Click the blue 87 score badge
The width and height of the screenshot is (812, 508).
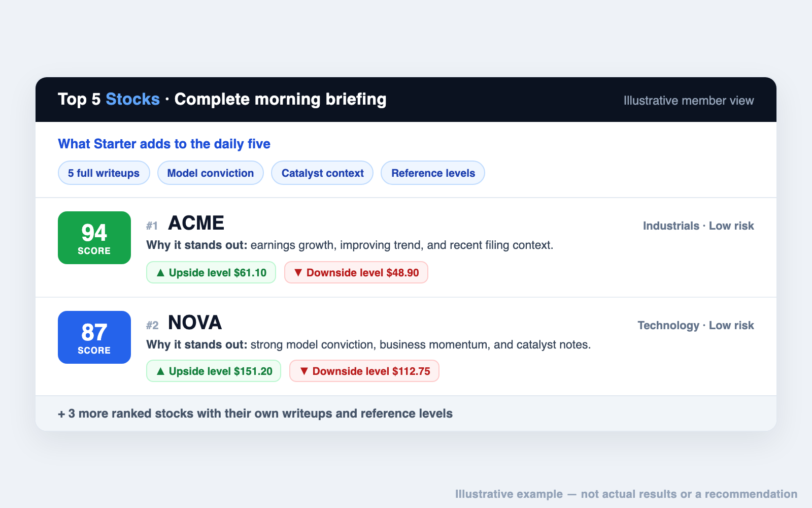(x=94, y=337)
